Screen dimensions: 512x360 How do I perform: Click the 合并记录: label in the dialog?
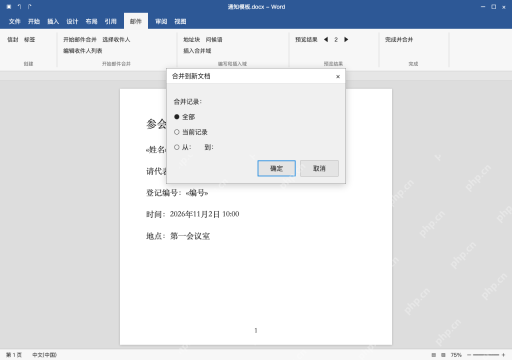click(x=188, y=102)
